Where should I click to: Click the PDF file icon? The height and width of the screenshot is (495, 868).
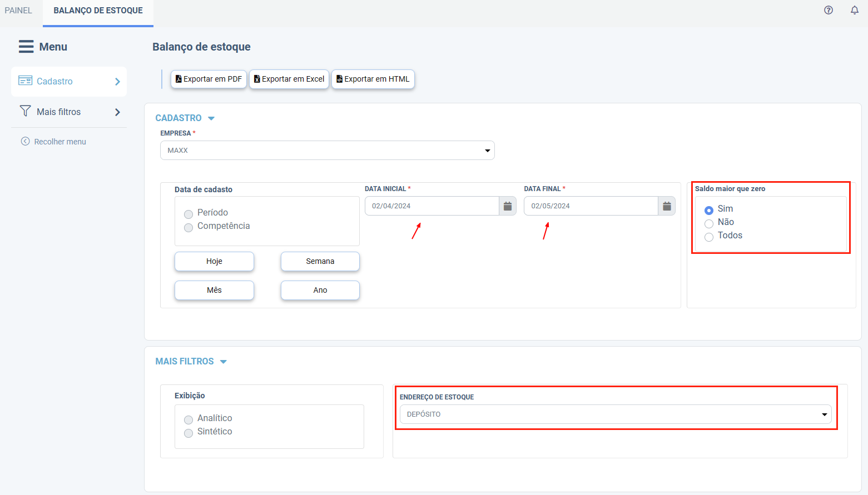pyautogui.click(x=178, y=79)
